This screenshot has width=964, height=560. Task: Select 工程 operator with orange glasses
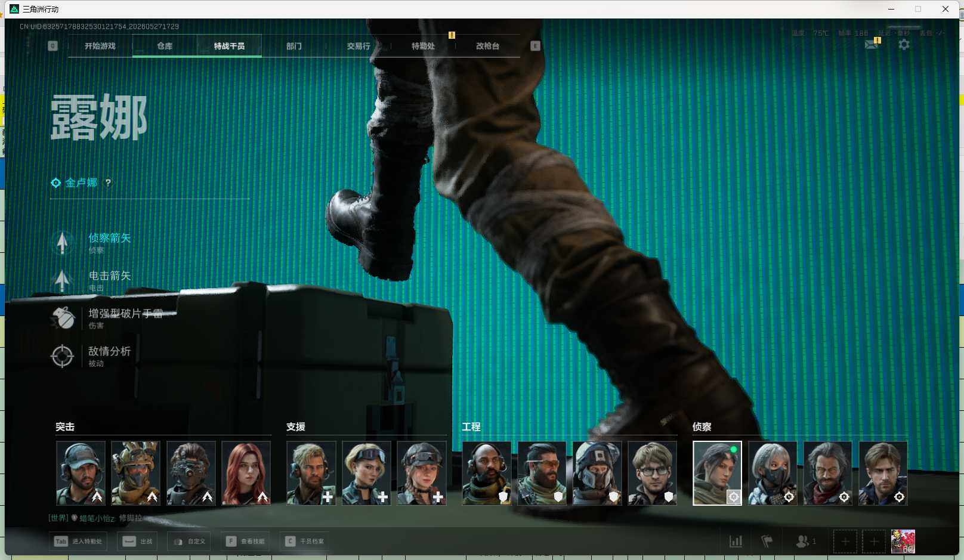542,473
